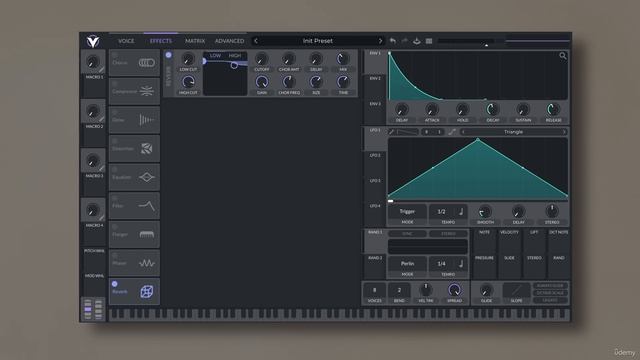Switch to the MATRIX tab
The height and width of the screenshot is (360, 640).
[195, 41]
